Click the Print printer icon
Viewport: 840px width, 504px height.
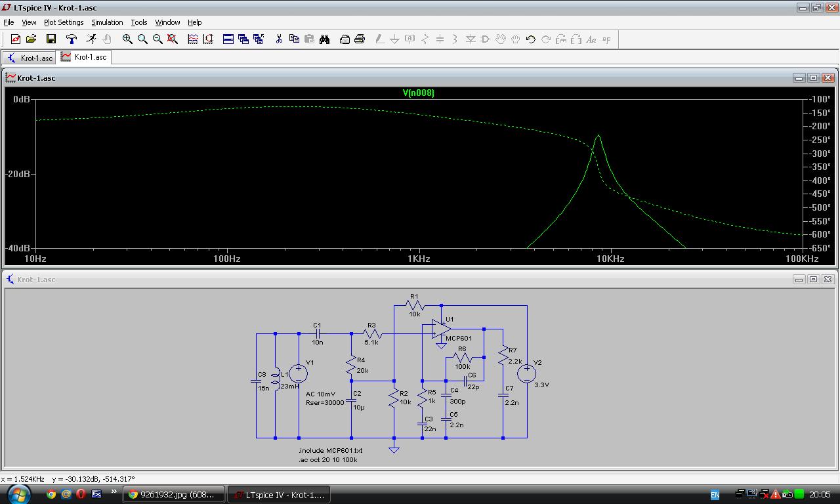pos(360,39)
